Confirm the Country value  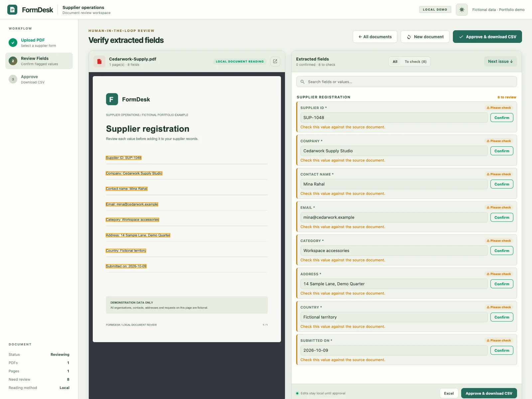coord(502,317)
